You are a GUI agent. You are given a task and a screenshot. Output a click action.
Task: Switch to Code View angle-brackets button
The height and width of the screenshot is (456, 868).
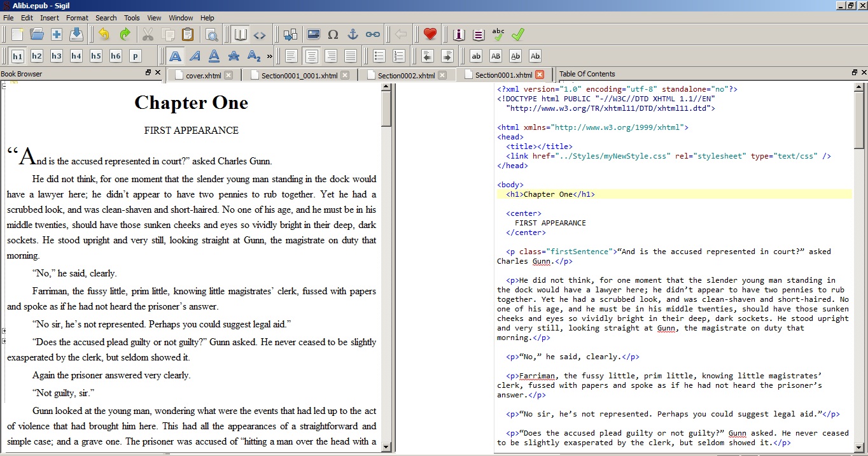click(260, 34)
